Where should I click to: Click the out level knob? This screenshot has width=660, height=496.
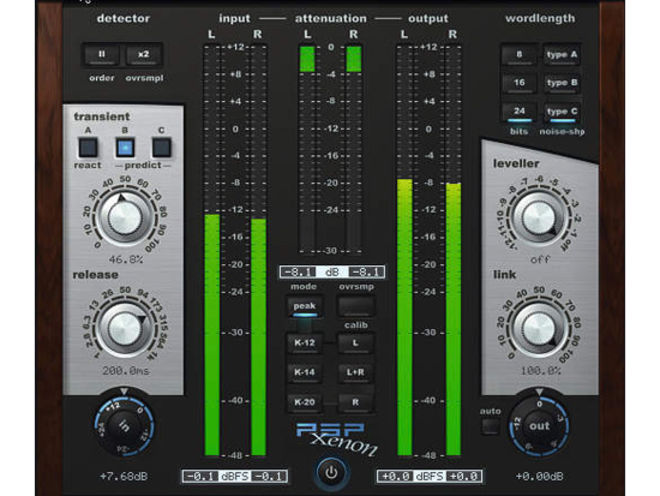point(539,427)
